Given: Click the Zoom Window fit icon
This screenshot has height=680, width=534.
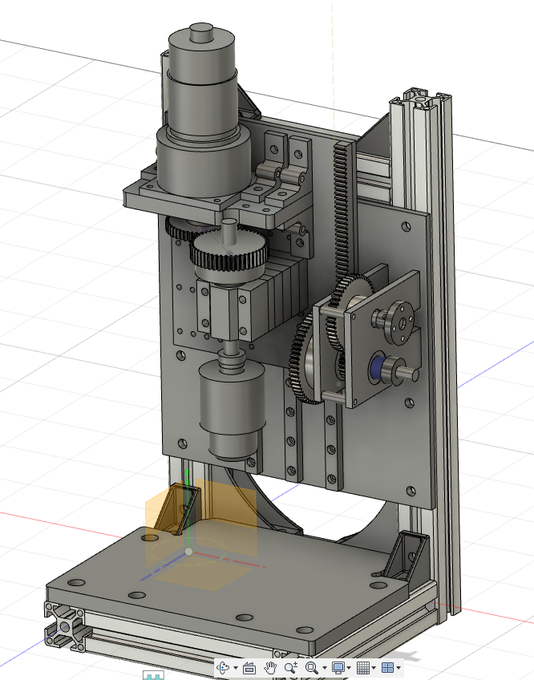Looking at the screenshot, I should pyautogui.click(x=312, y=667).
